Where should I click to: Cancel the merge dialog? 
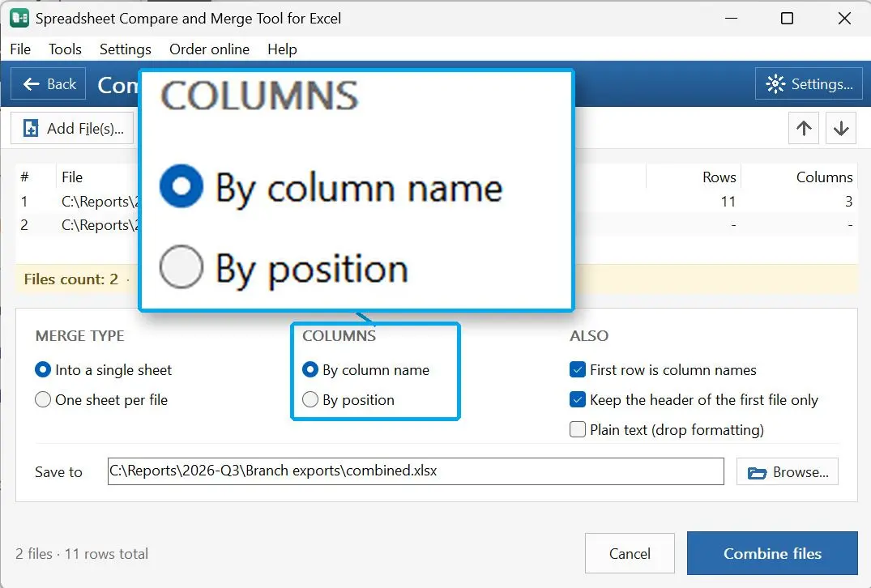(630, 553)
